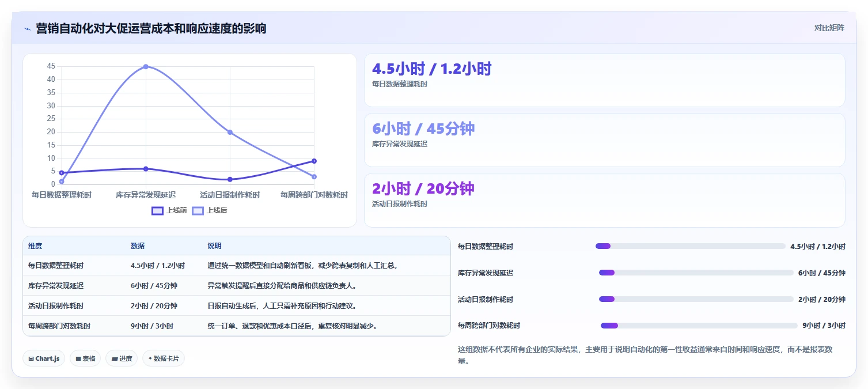Click the header title 营销自动化对大促运营成本和响应速度的影响
Image resolution: width=868 pixels, height=389 pixels.
[151, 28]
